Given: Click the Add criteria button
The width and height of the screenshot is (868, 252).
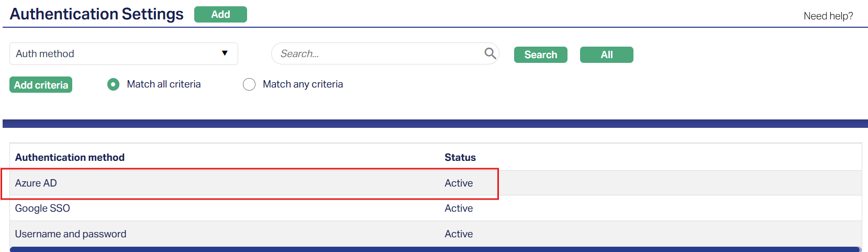Looking at the screenshot, I should (x=41, y=85).
